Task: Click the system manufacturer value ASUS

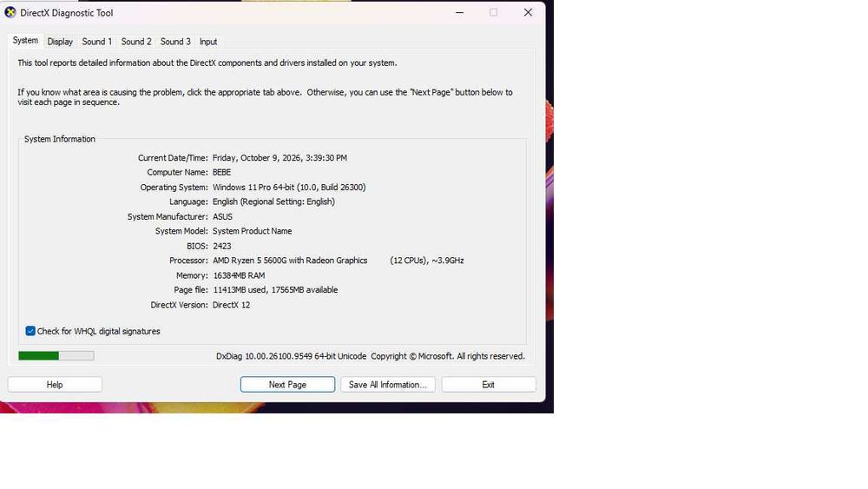Action: point(222,216)
